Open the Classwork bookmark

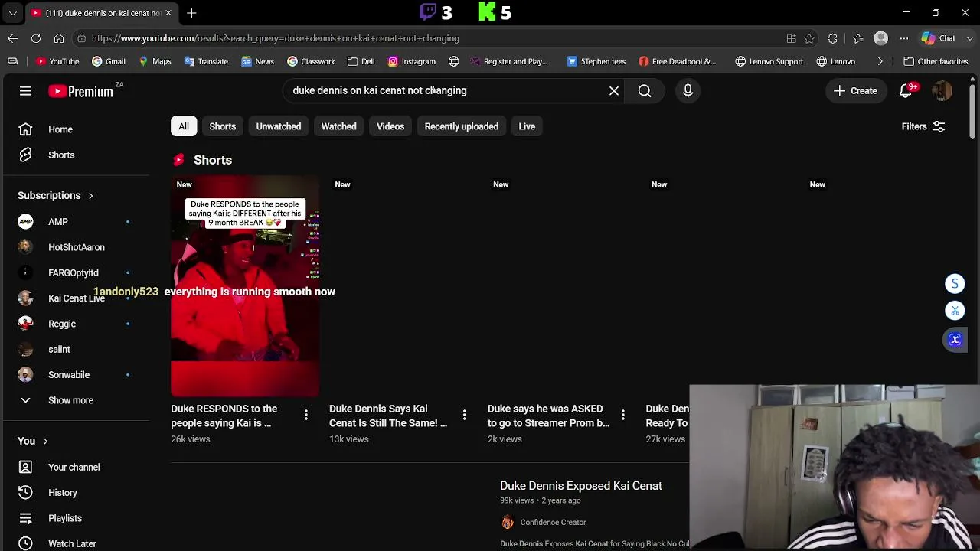click(x=311, y=61)
